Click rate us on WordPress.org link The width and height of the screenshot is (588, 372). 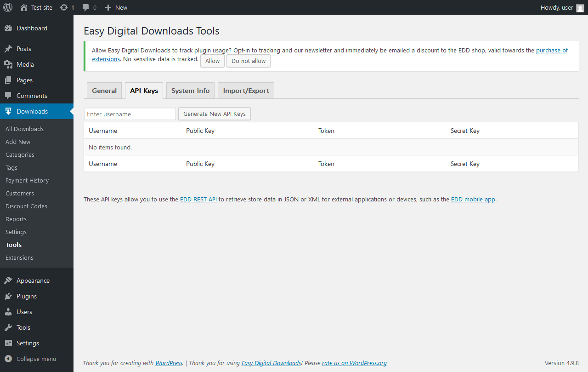pos(354,363)
